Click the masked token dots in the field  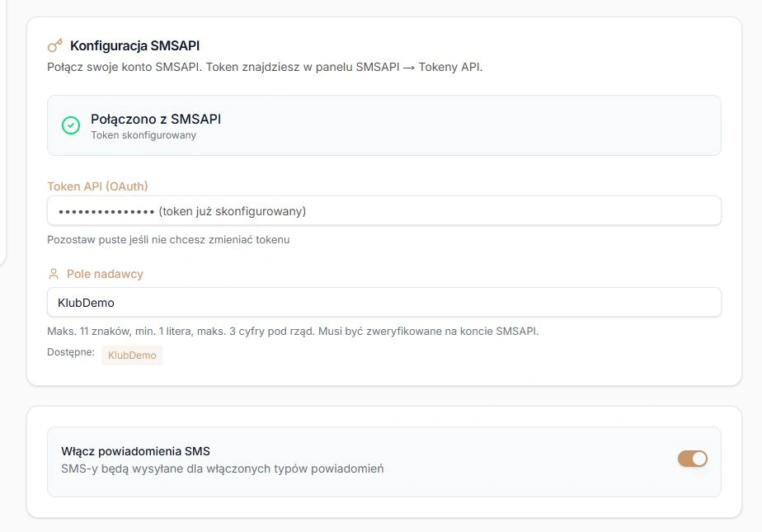(106, 212)
